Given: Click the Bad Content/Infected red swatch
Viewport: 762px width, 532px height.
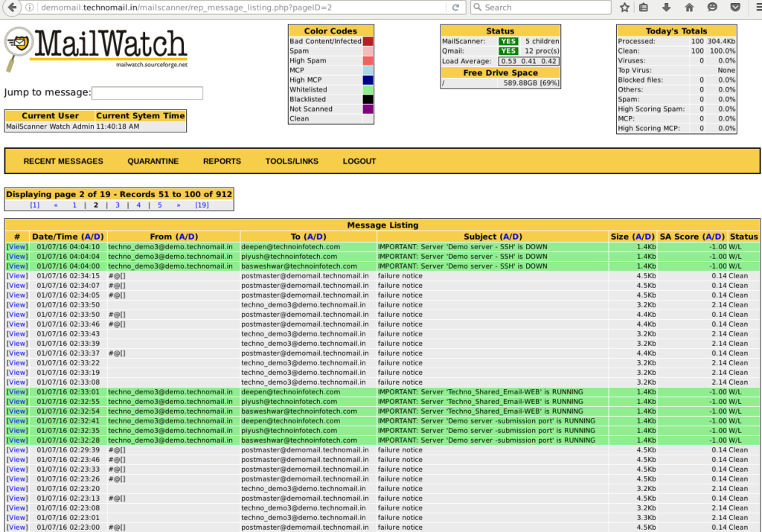Looking at the screenshot, I should (368, 42).
